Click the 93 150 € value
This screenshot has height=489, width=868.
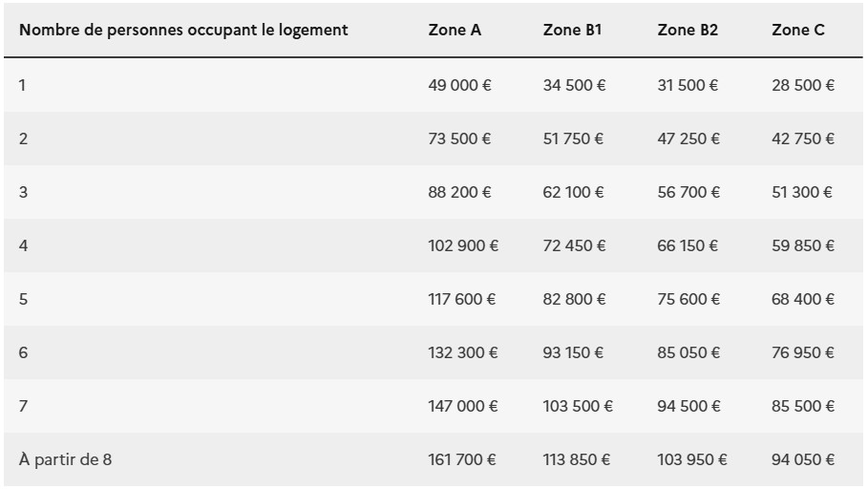tap(574, 352)
